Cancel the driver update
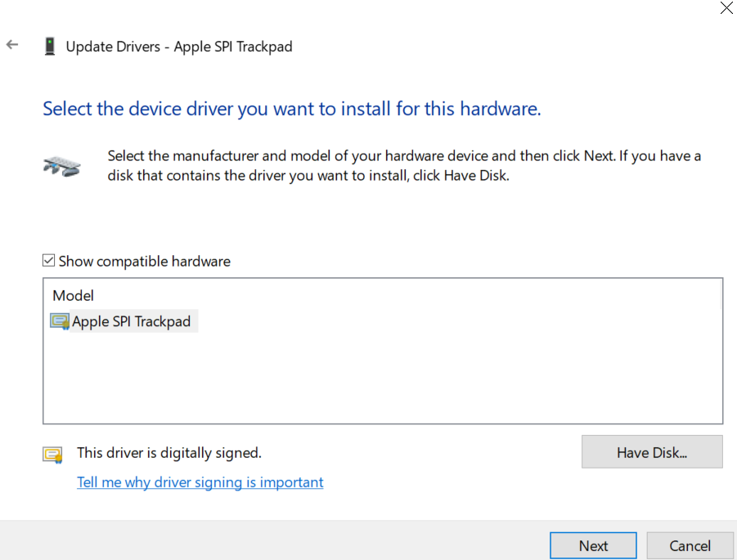737x560 pixels. [690, 545]
